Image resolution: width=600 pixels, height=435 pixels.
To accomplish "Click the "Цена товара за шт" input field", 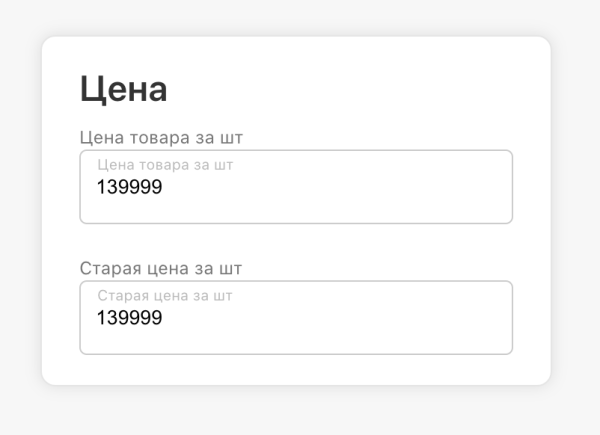I will (x=296, y=187).
